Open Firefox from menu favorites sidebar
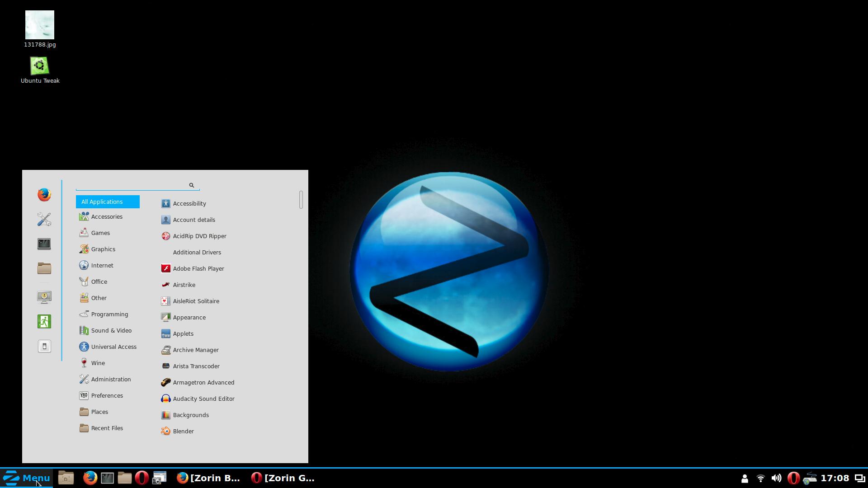This screenshot has height=488, width=868. point(44,195)
